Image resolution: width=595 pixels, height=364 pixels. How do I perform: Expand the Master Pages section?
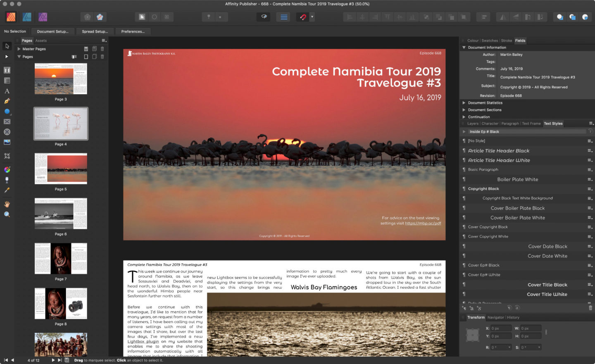tap(19, 49)
